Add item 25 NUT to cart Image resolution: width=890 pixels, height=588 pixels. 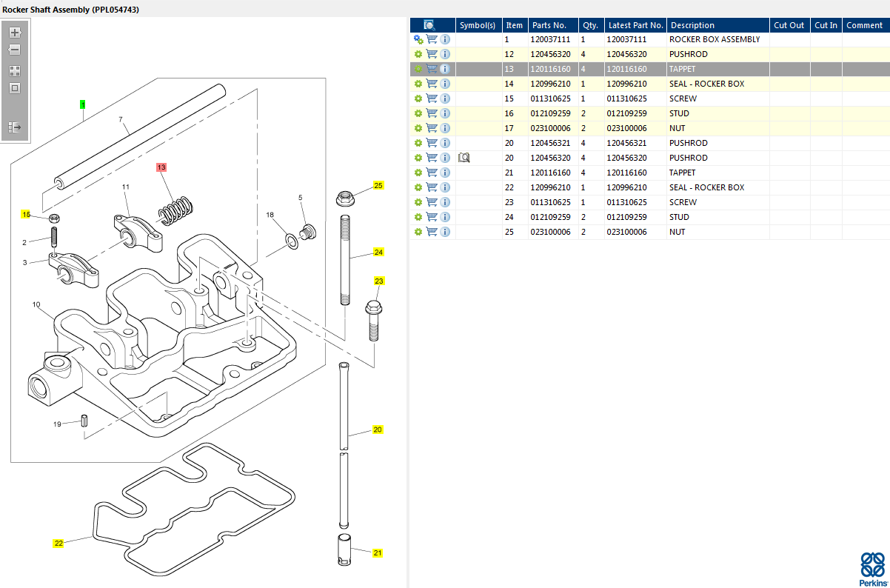point(432,232)
